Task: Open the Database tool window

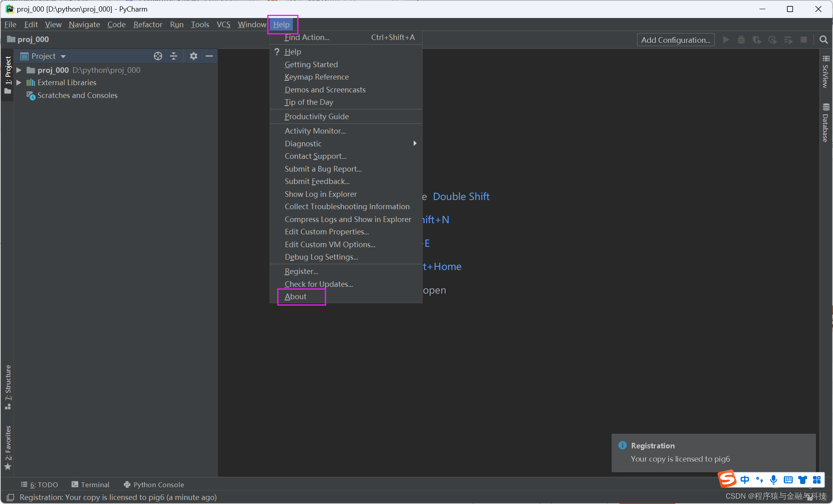Action: [x=827, y=124]
